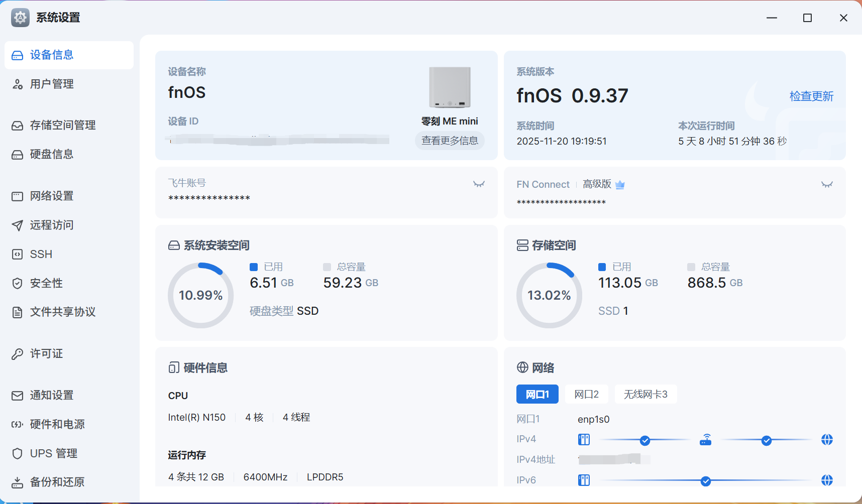This screenshot has height=504, width=862.
Task: Open 远程访问 in the sidebar
Action: 69,225
